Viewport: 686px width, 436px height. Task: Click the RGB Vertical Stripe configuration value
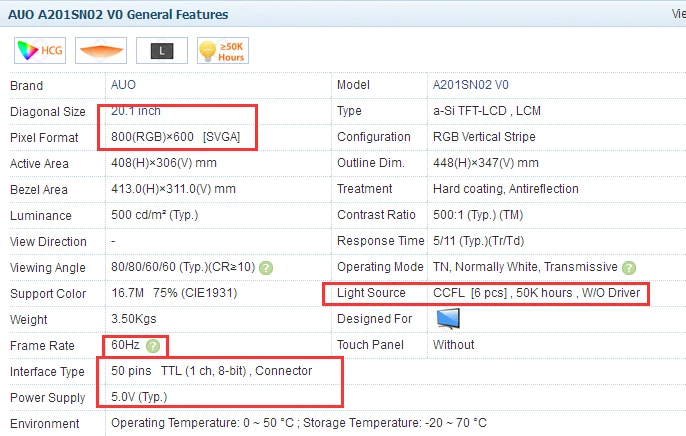[484, 137]
